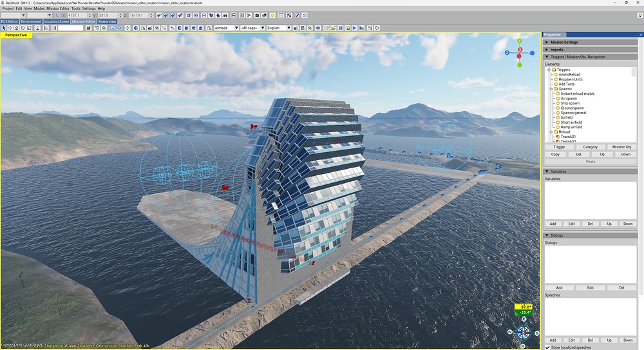Click the eye icon in second toolbar

pyautogui.click(x=318, y=28)
